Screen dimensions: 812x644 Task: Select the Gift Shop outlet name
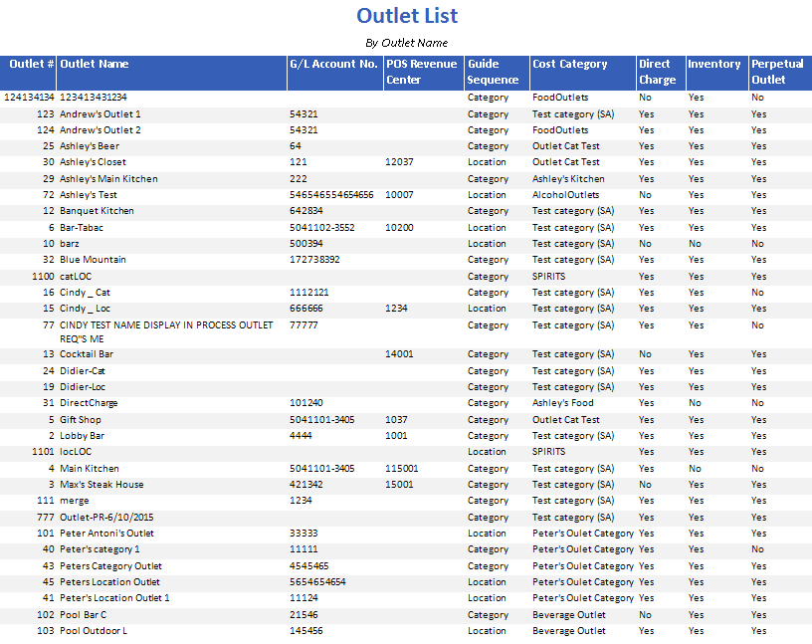[81, 420]
